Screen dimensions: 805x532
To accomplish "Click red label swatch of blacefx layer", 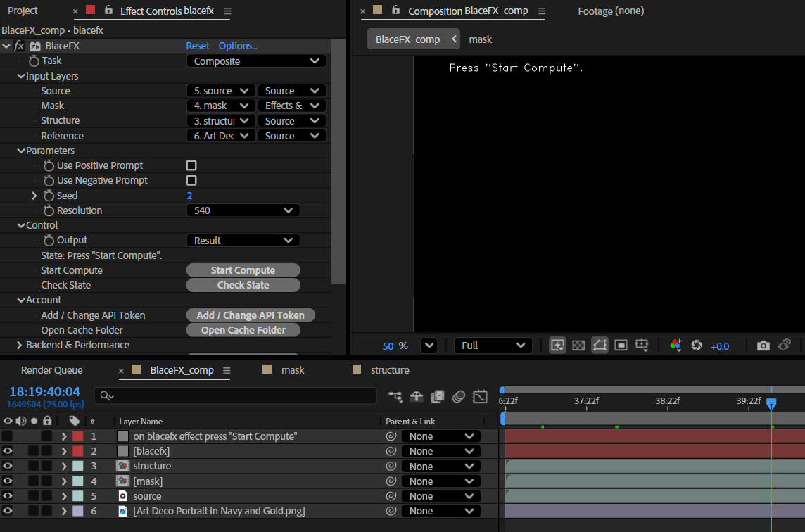I will pos(78,451).
